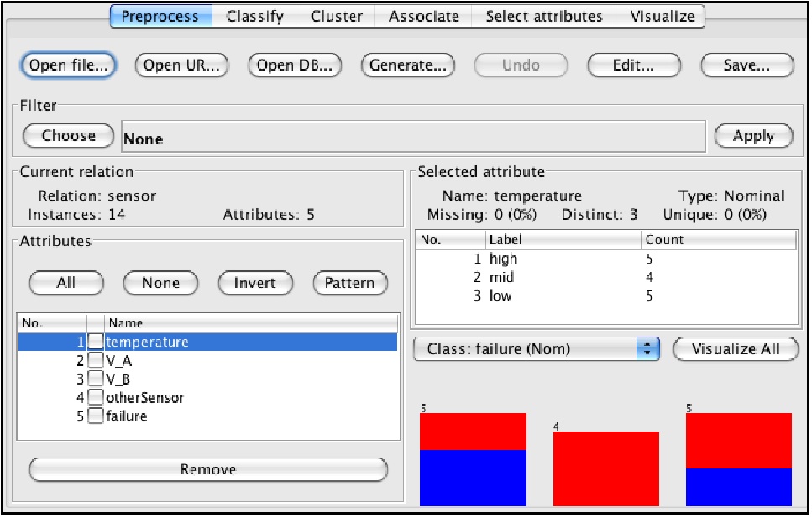Click the Visualize All button
Viewport: 812px width, 518px height.
736,348
